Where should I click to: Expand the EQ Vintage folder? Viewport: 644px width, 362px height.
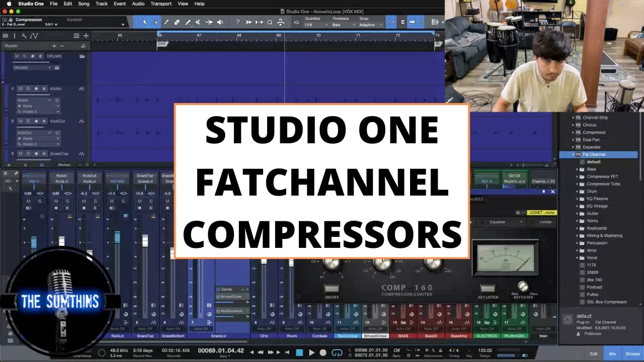pos(577,206)
